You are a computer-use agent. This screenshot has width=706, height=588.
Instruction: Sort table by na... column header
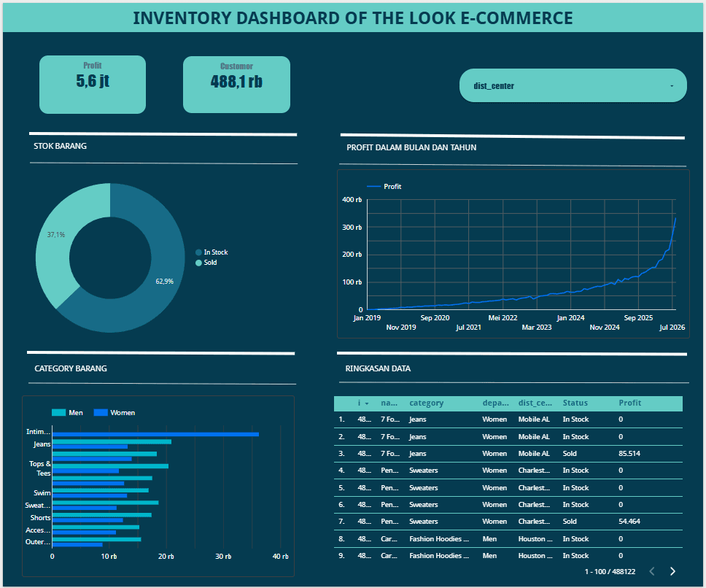pos(389,403)
